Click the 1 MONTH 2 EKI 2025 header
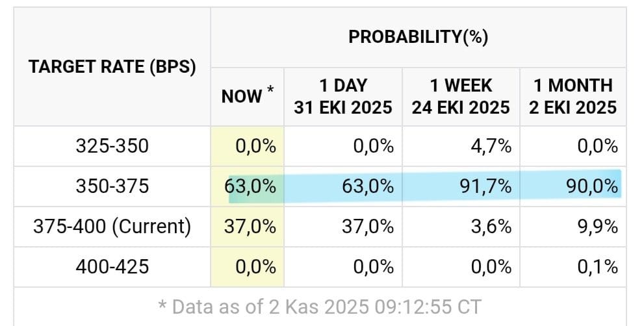Image resolution: width=644 pixels, height=326 pixels. click(x=573, y=96)
